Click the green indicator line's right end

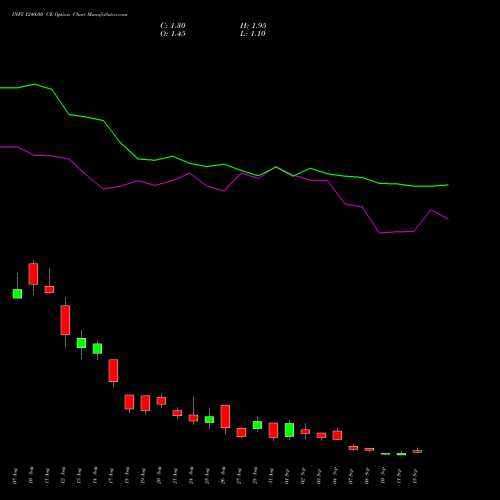[448, 185]
